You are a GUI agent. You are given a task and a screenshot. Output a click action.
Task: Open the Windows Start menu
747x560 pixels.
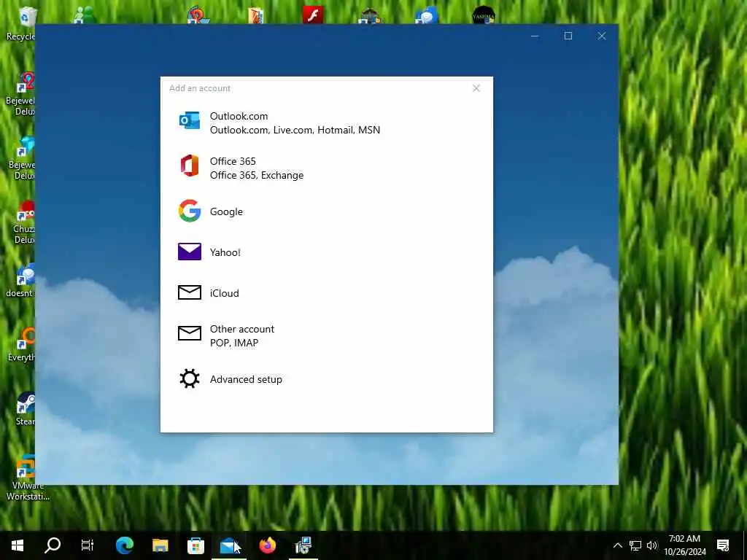click(x=18, y=545)
